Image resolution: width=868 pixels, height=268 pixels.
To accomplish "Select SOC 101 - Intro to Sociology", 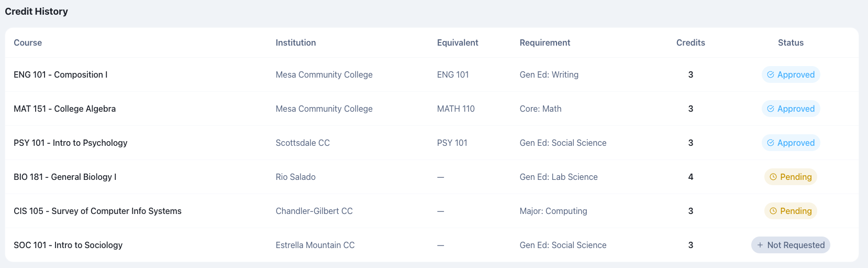I will [x=68, y=245].
